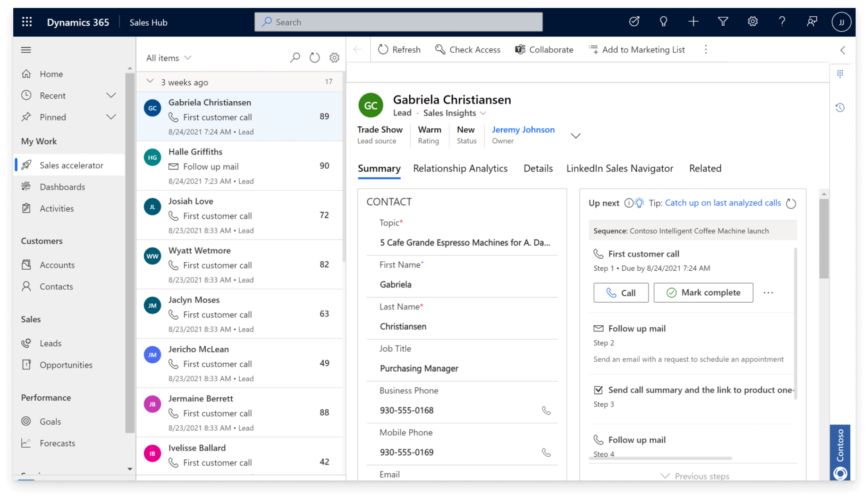Select Josiah Love work item
The width and height of the screenshot is (868, 499).
(239, 215)
